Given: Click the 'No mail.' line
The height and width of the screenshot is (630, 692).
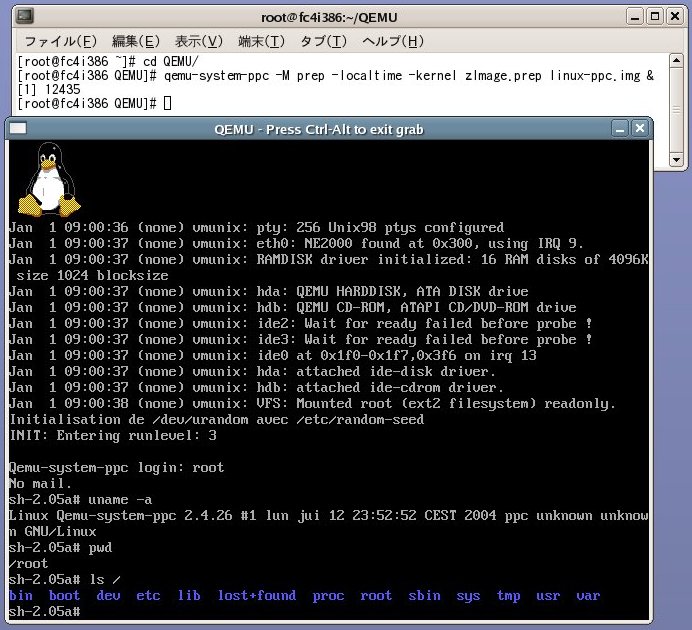Looking at the screenshot, I should (40, 484).
